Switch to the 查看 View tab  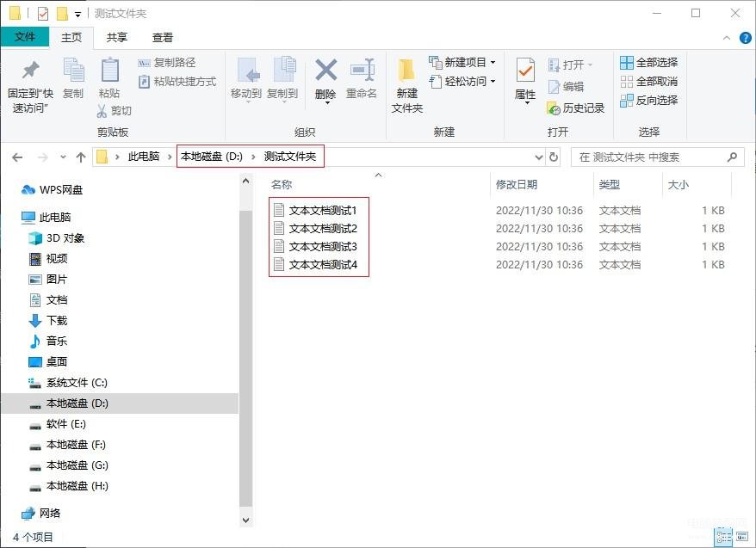(163, 37)
